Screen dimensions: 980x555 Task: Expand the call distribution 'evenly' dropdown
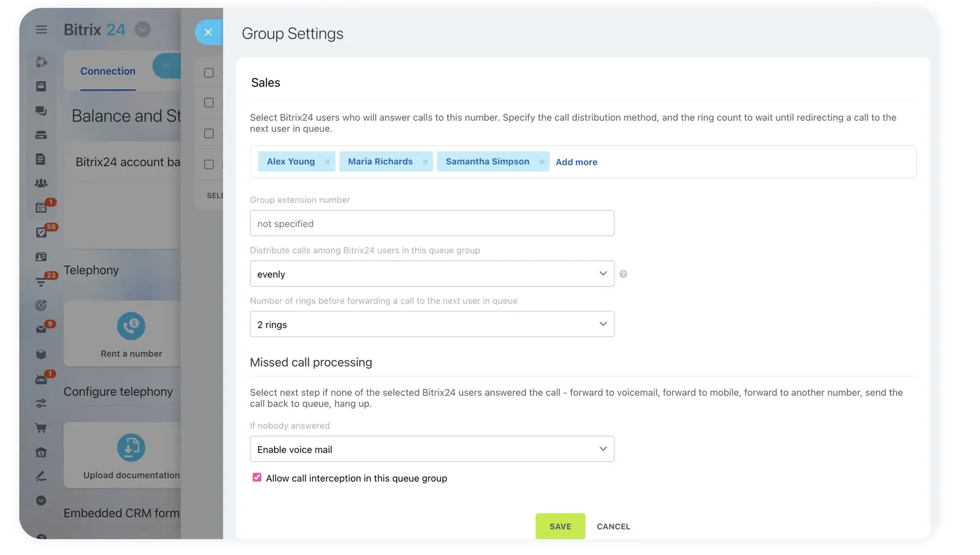click(432, 274)
